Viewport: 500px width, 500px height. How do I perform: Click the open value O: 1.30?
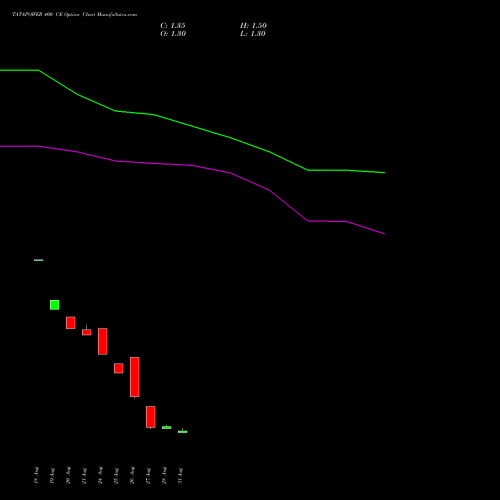(x=173, y=34)
